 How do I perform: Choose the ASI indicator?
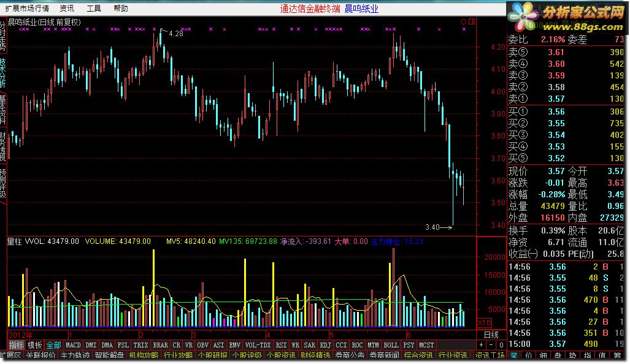(x=218, y=345)
